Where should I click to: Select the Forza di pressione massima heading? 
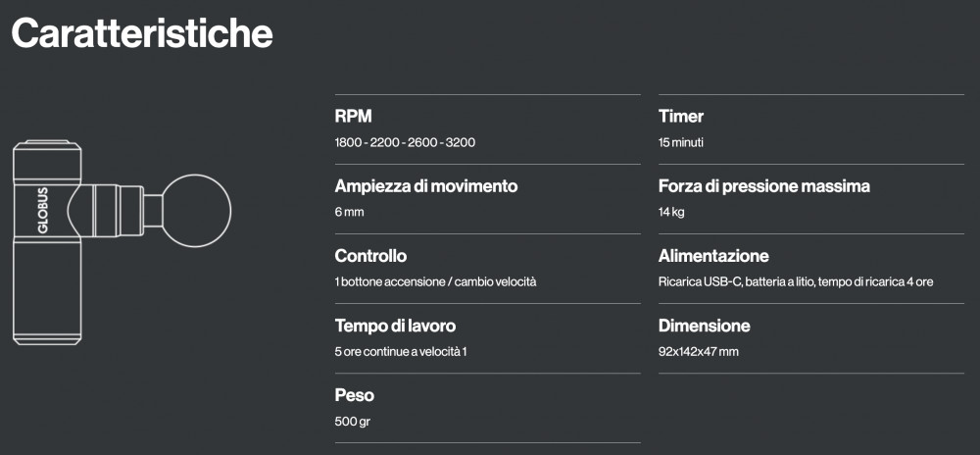(x=763, y=186)
